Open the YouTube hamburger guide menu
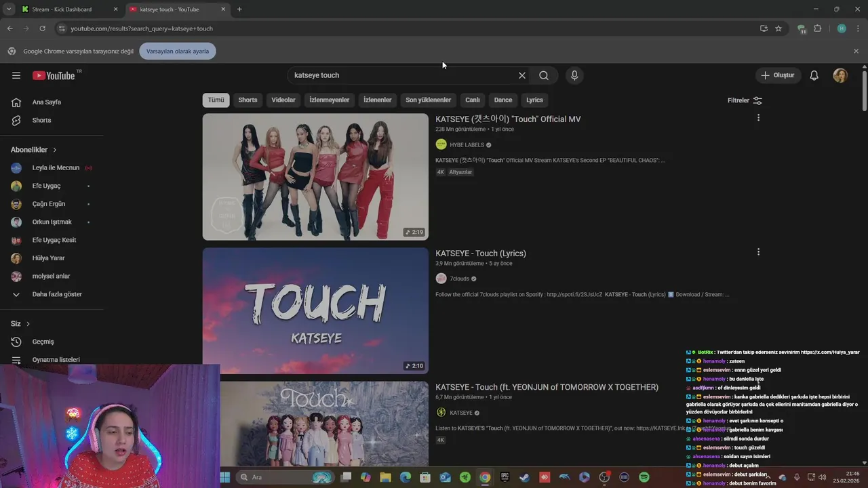 (16, 75)
